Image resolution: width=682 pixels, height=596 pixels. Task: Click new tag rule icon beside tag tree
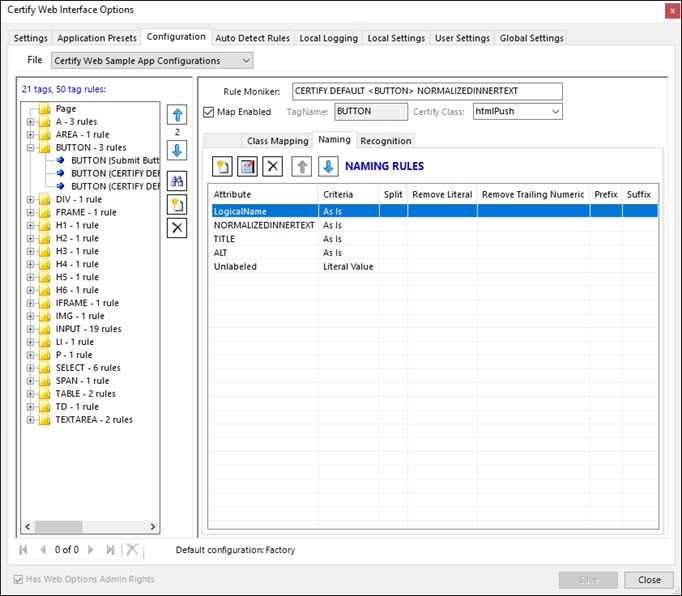point(177,204)
